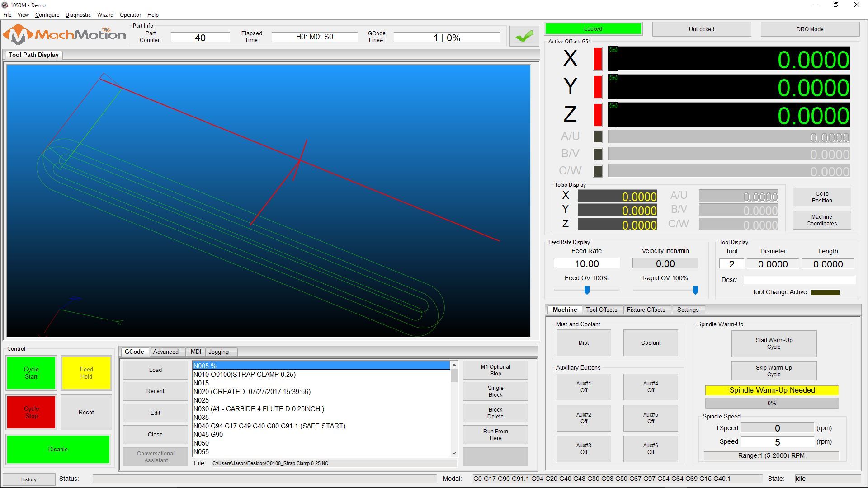This screenshot has width=868, height=488.
Task: Toggle the Locked status button
Action: [x=593, y=28]
